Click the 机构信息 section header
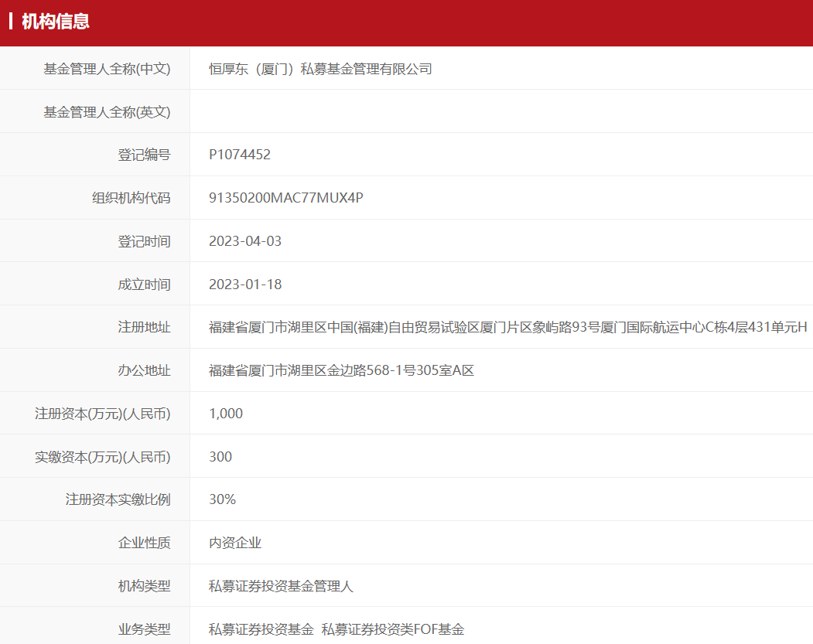The height and width of the screenshot is (644, 813). (x=56, y=22)
